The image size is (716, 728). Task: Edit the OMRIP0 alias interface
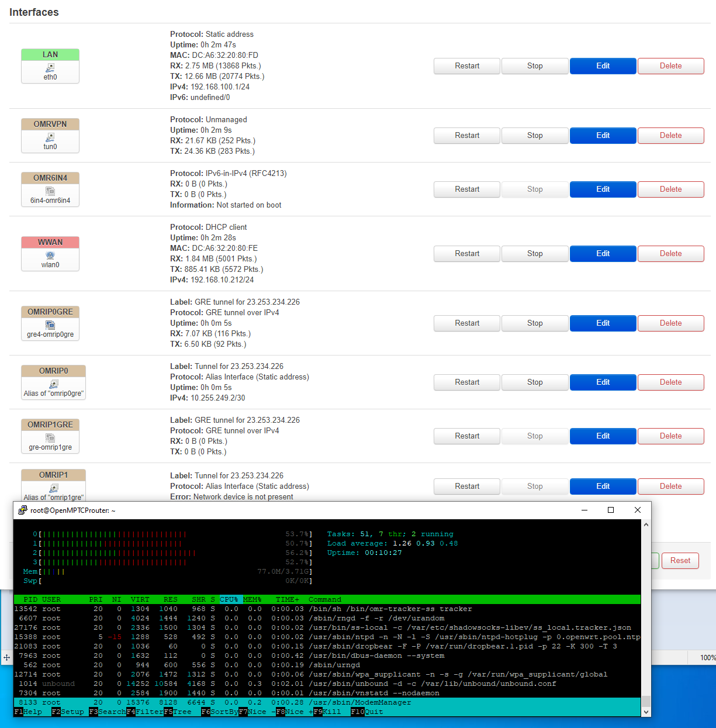(603, 382)
